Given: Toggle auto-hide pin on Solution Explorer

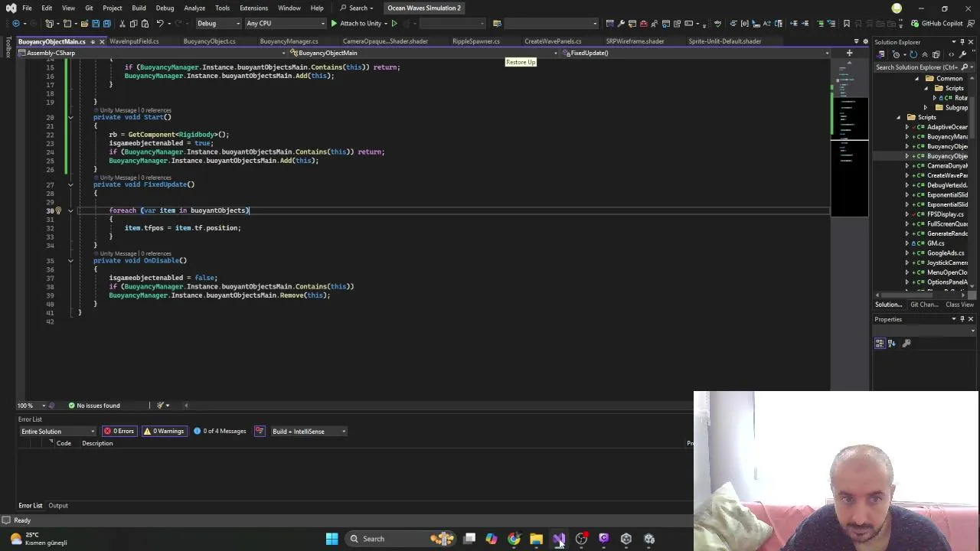Looking at the screenshot, I should point(962,42).
